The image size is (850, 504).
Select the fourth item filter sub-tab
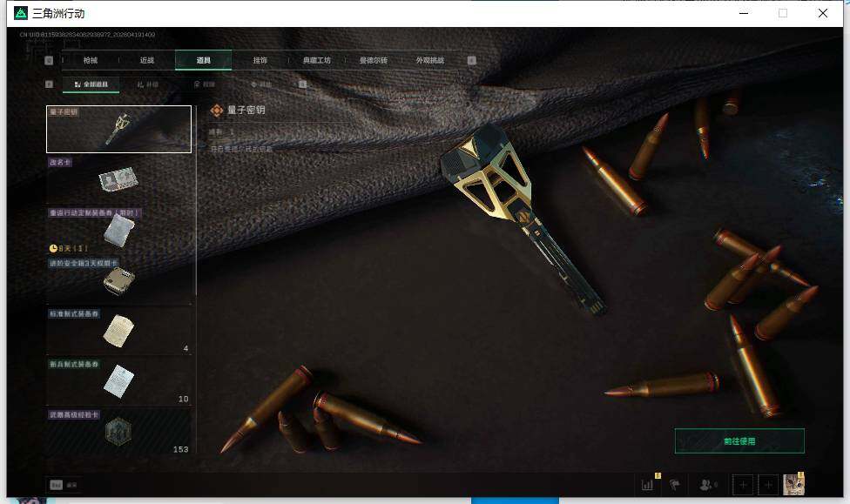pos(260,84)
